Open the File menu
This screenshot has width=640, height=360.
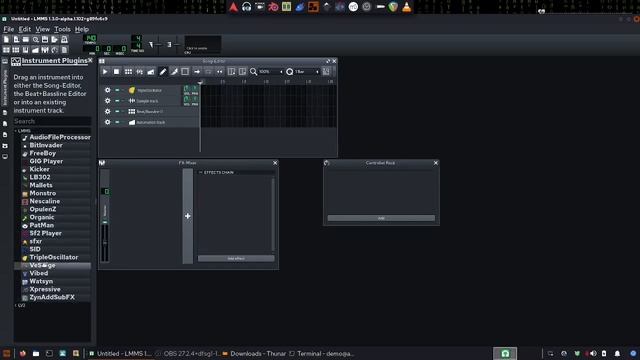pyautogui.click(x=9, y=29)
